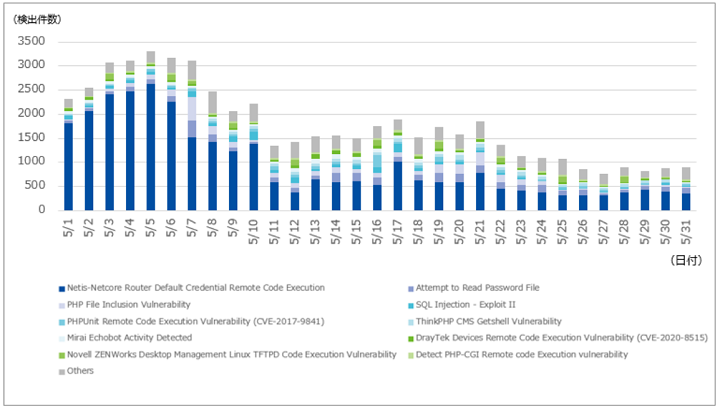The height and width of the screenshot is (409, 720).
Task: Click the dark blue bar for 5/10
Action: [253, 177]
